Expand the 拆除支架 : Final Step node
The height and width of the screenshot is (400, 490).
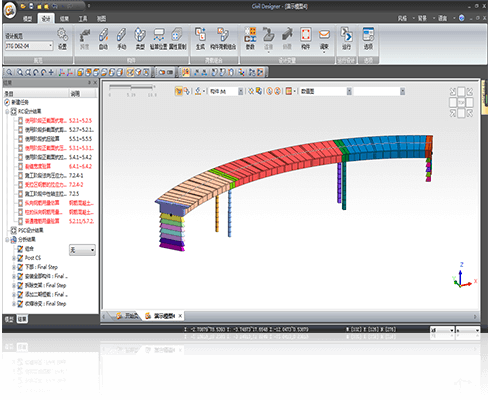(x=14, y=286)
